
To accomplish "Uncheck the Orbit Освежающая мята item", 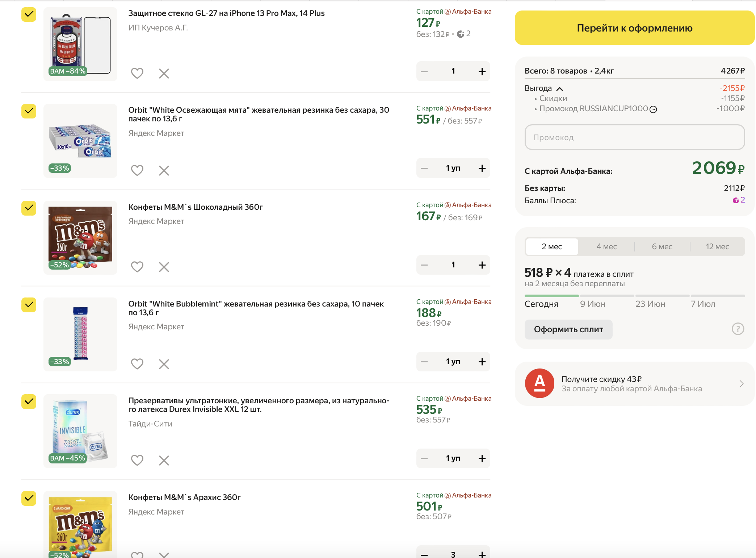I will tap(29, 111).
